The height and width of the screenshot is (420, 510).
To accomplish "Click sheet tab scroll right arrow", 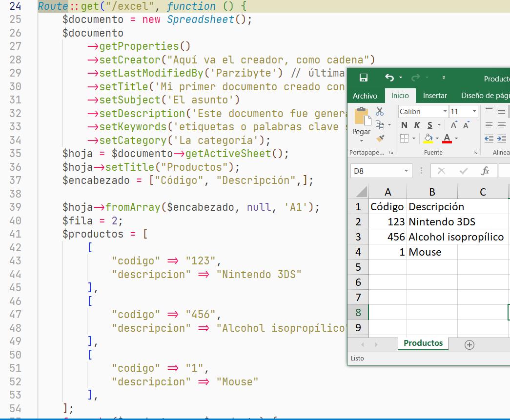I will pyautogui.click(x=376, y=344).
